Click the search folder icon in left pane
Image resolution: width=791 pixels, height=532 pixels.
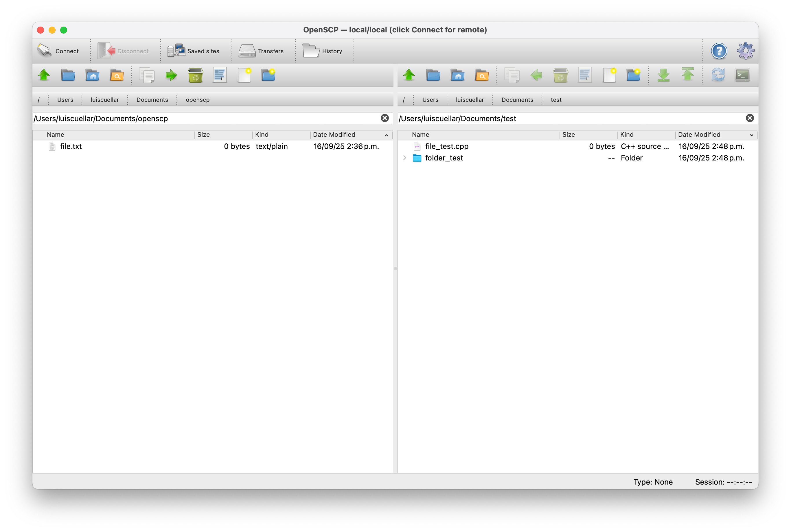click(116, 75)
